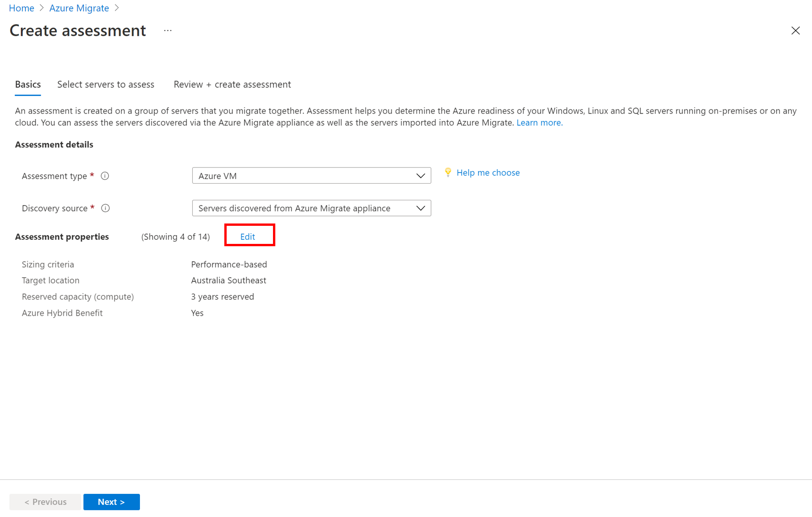
Task: Click the Help me choose link
Action: (x=488, y=172)
